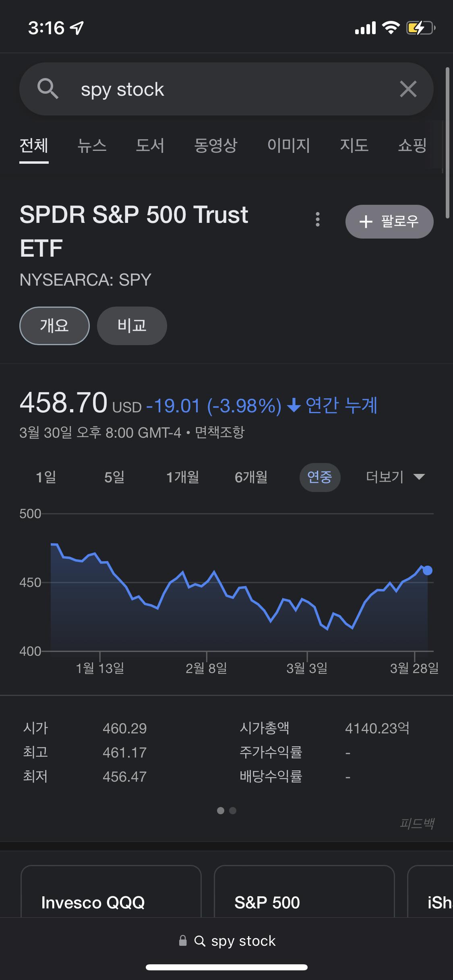Tap the plus icon on 팔로우 button
This screenshot has width=453, height=980.
(366, 222)
